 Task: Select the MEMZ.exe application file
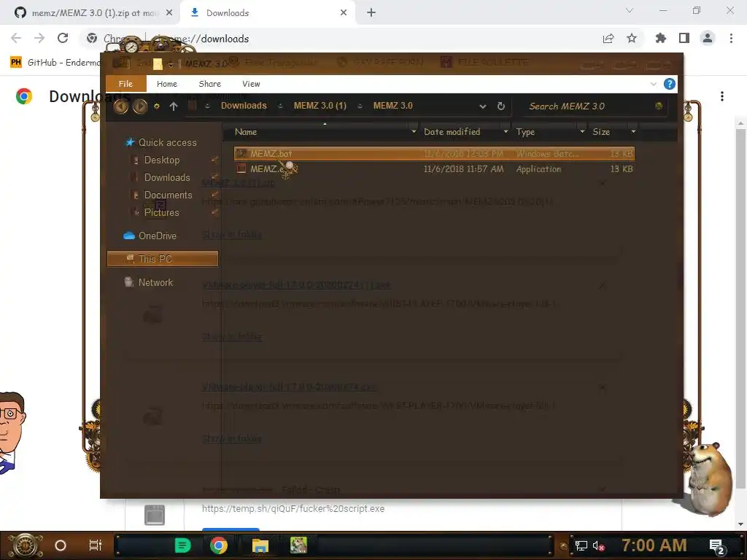[x=434, y=168]
